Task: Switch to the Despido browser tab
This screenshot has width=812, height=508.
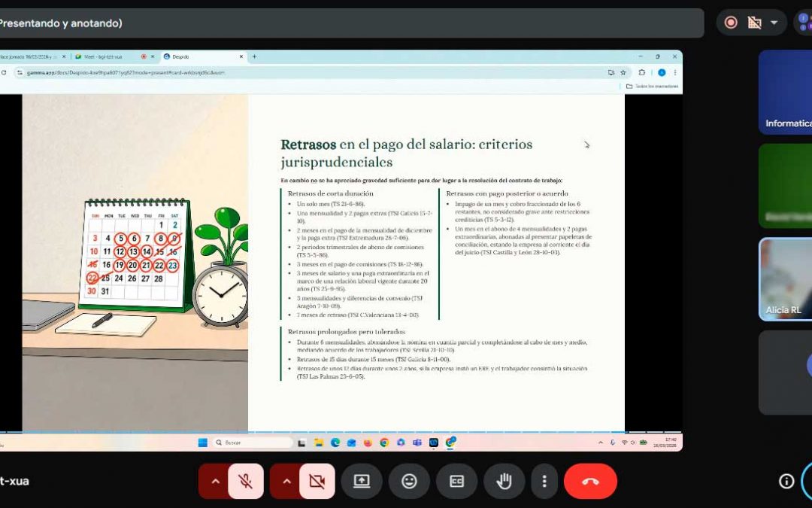Action: coord(199,56)
